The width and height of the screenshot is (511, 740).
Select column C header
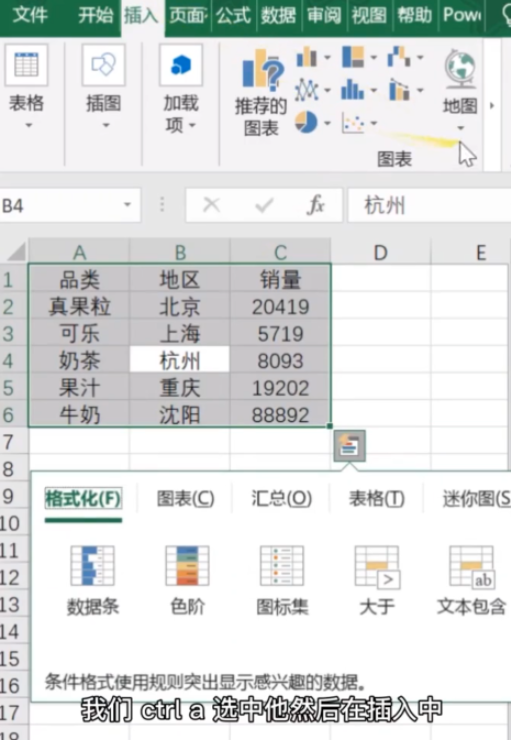[280, 252]
